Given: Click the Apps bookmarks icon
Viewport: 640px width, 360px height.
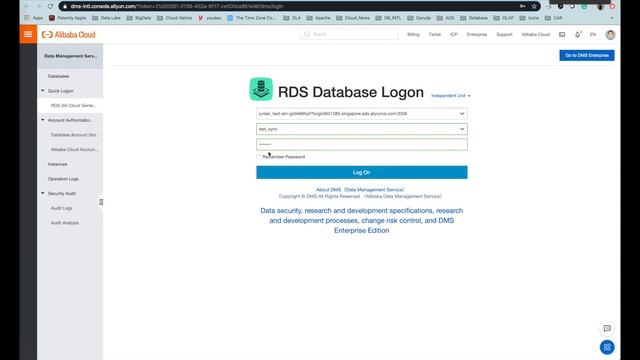Looking at the screenshot, I should point(33,18).
